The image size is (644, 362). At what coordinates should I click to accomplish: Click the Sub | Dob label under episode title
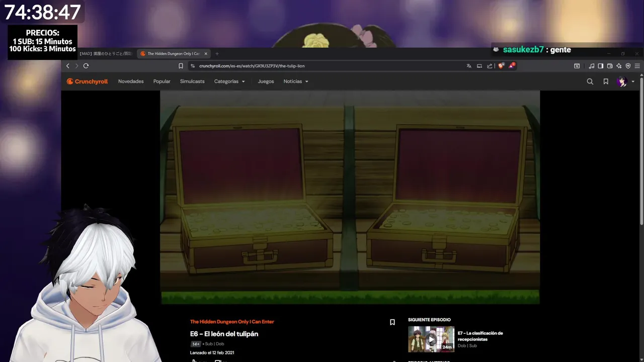214,344
